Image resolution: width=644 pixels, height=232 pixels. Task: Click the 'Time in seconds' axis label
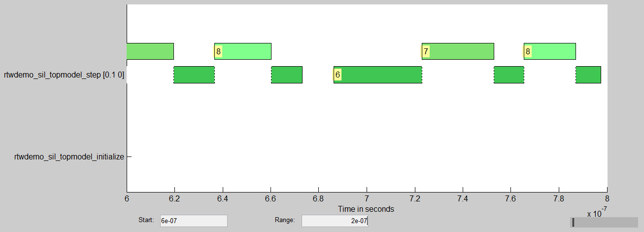tap(366, 209)
